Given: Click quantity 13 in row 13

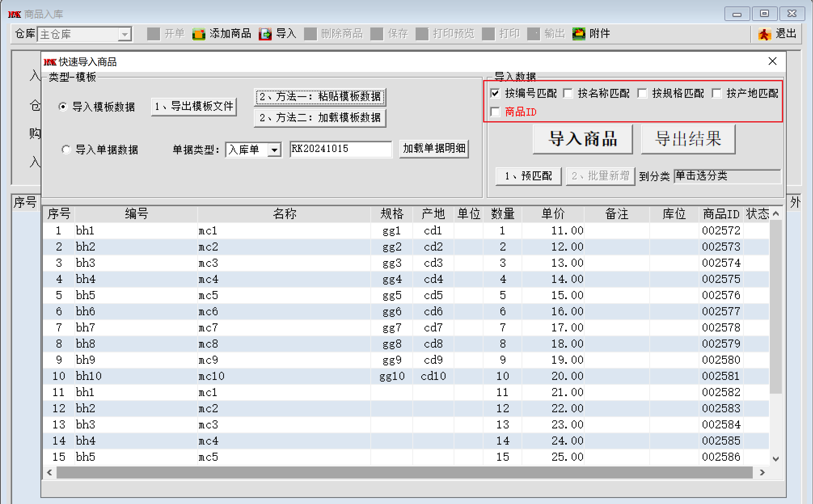Looking at the screenshot, I should tap(503, 424).
